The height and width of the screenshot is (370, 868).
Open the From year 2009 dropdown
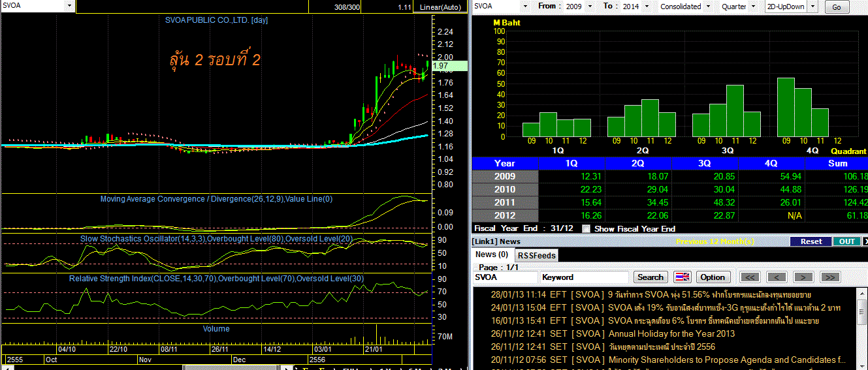tap(591, 7)
